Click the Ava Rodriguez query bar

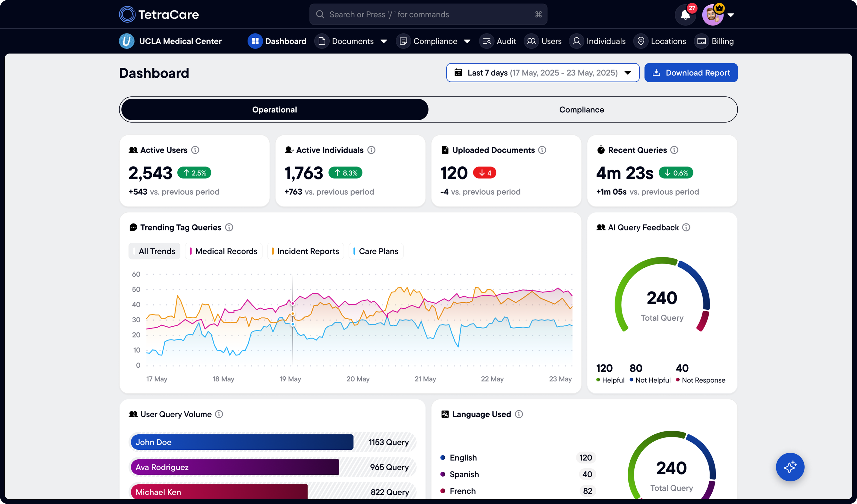coord(235,467)
